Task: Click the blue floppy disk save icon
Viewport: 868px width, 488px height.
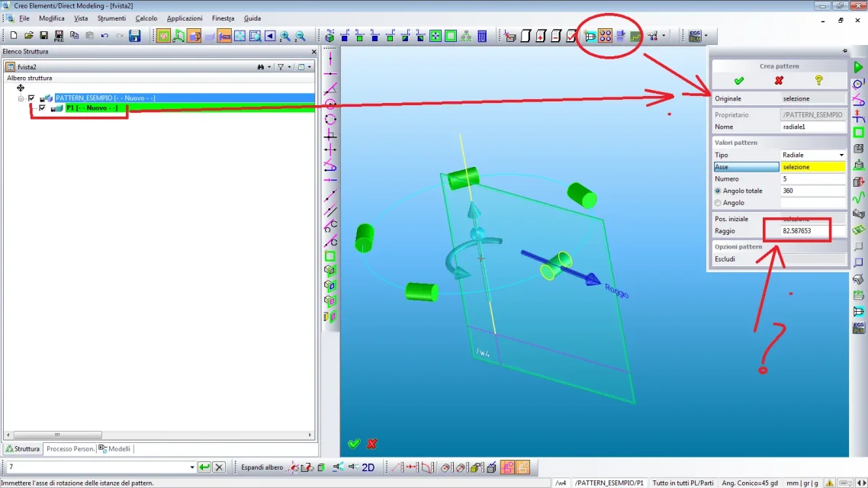Action: [x=135, y=36]
